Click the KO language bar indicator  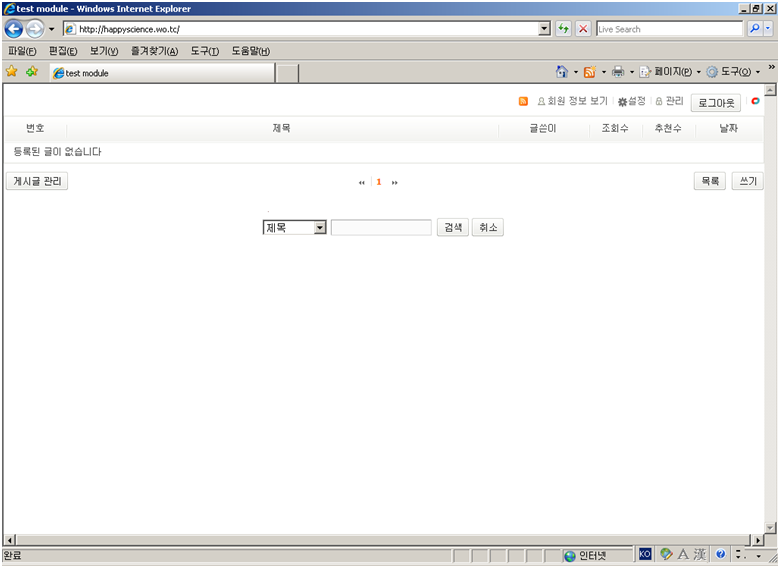pos(645,554)
